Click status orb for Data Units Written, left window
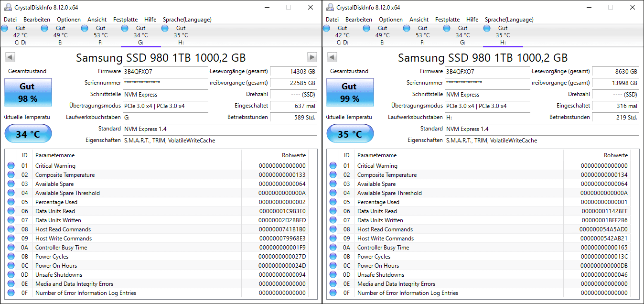The image size is (644, 304). pyautogui.click(x=11, y=220)
